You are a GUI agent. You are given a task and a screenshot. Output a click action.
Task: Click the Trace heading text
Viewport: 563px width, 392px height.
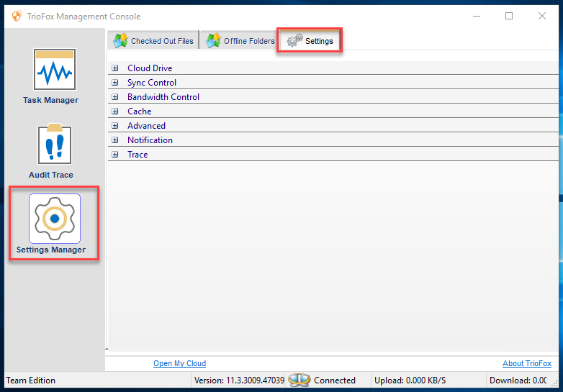[x=138, y=154]
